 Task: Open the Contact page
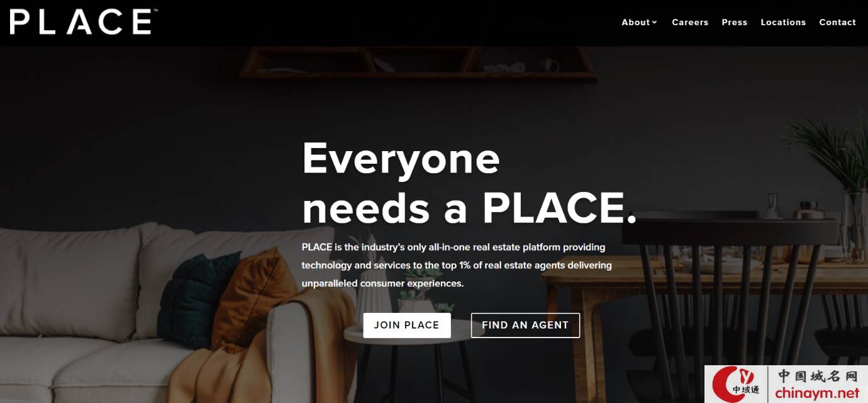837,22
